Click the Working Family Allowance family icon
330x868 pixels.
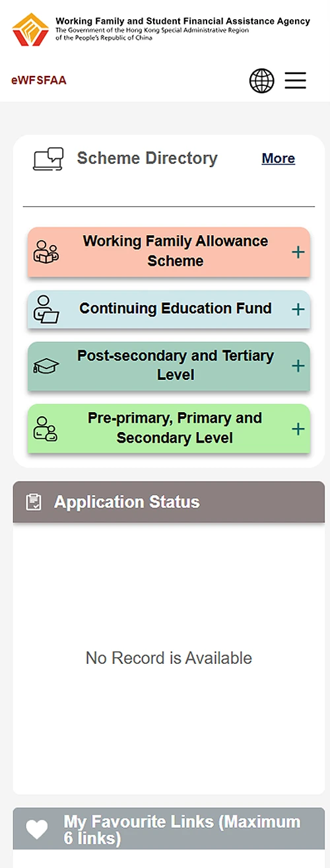pyautogui.click(x=46, y=252)
